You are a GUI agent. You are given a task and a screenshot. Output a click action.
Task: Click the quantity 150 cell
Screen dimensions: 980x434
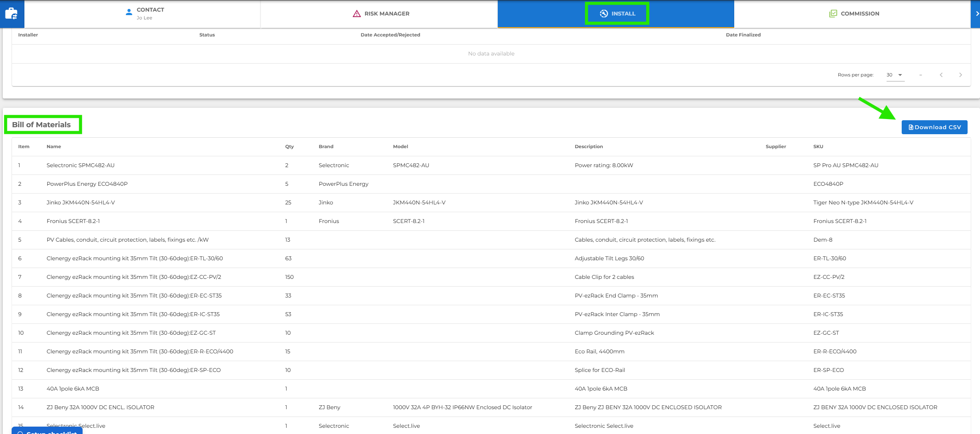[x=289, y=277]
